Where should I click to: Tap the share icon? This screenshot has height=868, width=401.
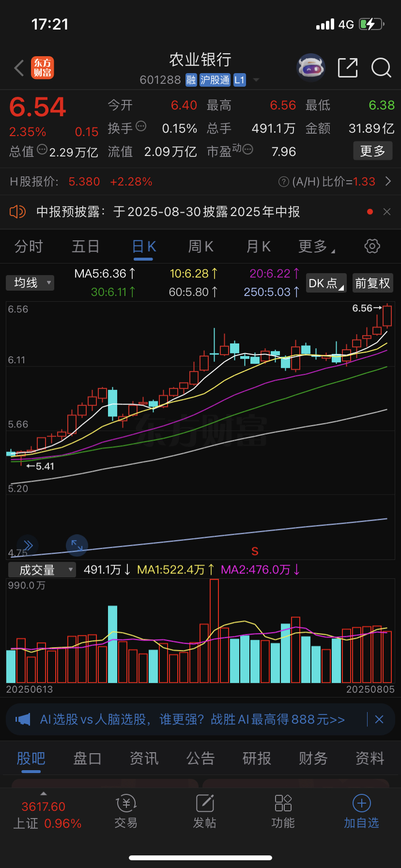click(x=348, y=68)
